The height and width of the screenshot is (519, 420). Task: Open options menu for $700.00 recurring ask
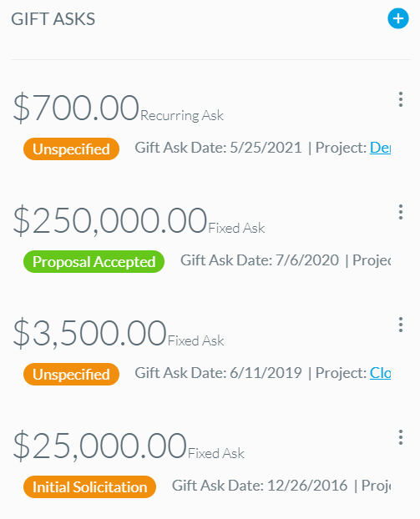(x=401, y=99)
